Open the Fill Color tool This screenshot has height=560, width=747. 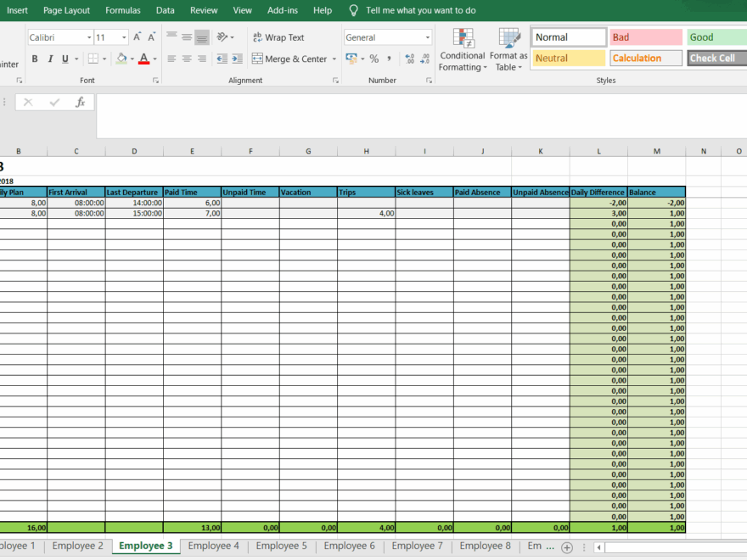pos(121,59)
